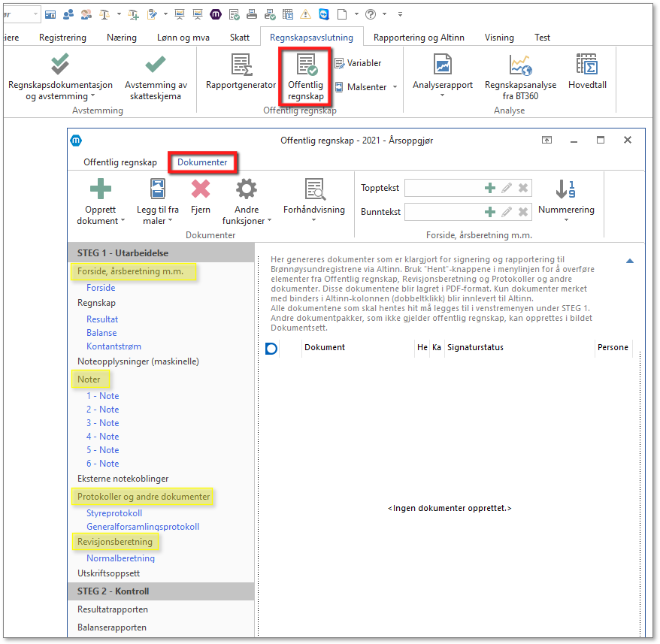Viewport: 660px width, 644px height.
Task: Open the Opprett dokument dropdown
Action: [x=123, y=221]
